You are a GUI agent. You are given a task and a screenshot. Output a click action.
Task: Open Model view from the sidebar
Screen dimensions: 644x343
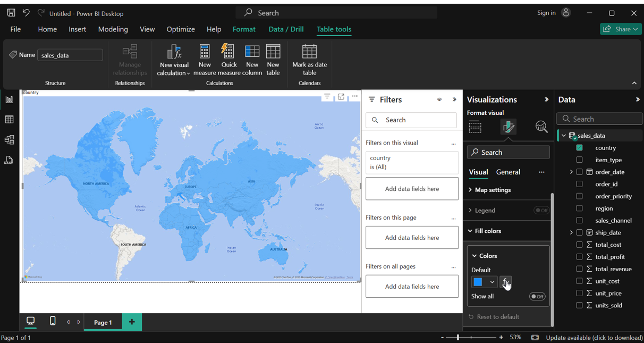9,139
